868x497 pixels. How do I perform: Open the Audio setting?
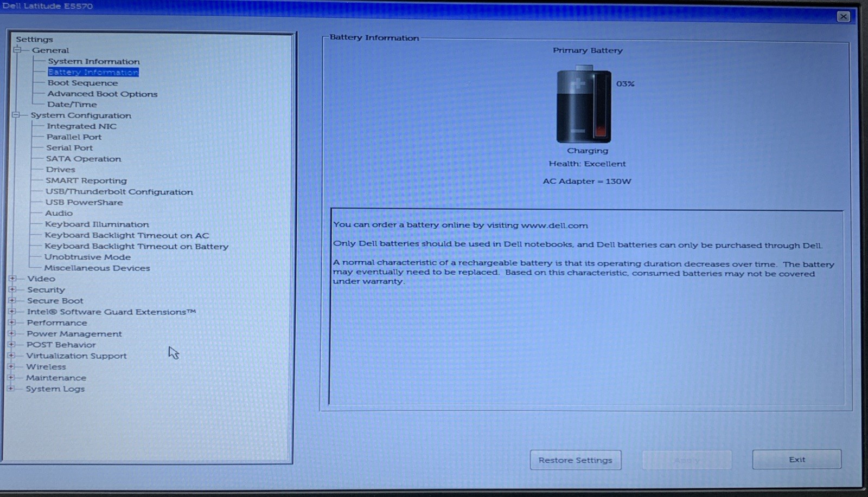coord(59,213)
